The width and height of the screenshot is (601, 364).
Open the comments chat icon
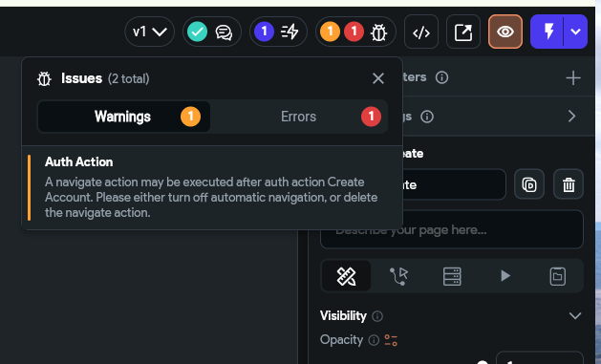pyautogui.click(x=224, y=32)
